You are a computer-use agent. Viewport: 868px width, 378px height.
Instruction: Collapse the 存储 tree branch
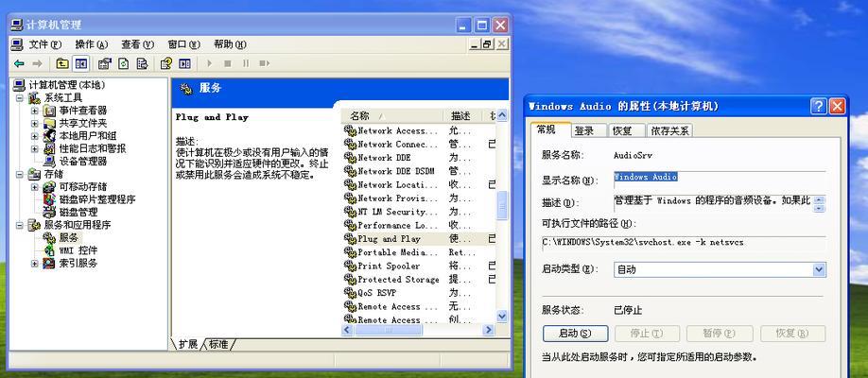tap(20, 174)
